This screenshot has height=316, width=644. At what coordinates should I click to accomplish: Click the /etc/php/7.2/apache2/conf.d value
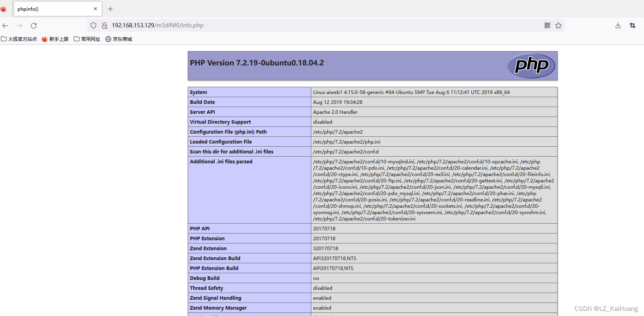point(346,152)
